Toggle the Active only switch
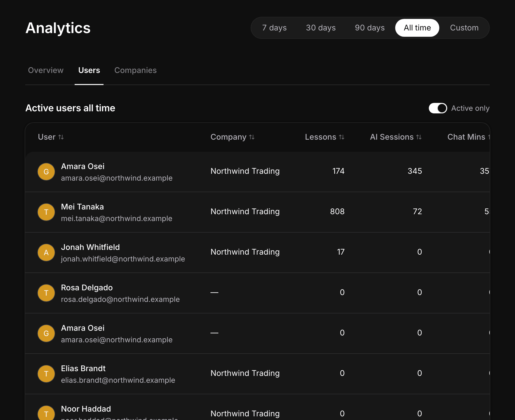 click(x=438, y=108)
